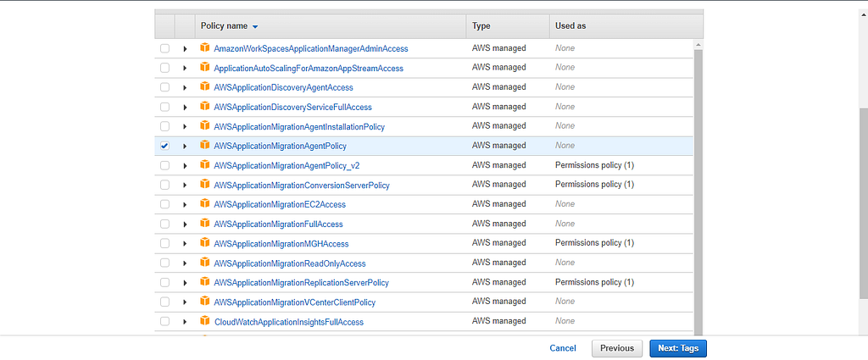
Task: Click the policy list vertical scrollbar thumb
Action: [x=698, y=191]
